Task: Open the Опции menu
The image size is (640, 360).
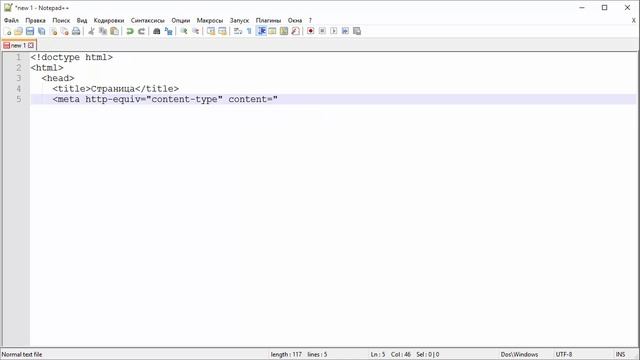Action: click(x=181, y=20)
